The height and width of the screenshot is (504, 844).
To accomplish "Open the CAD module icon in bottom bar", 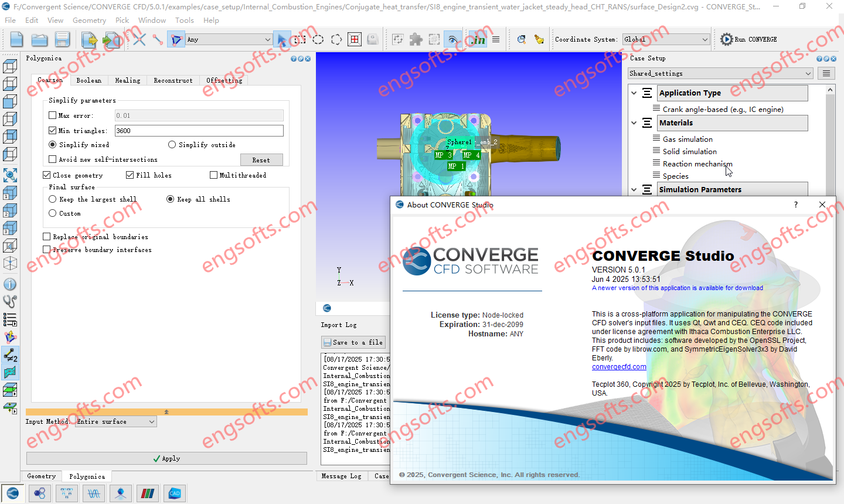I will [175, 493].
